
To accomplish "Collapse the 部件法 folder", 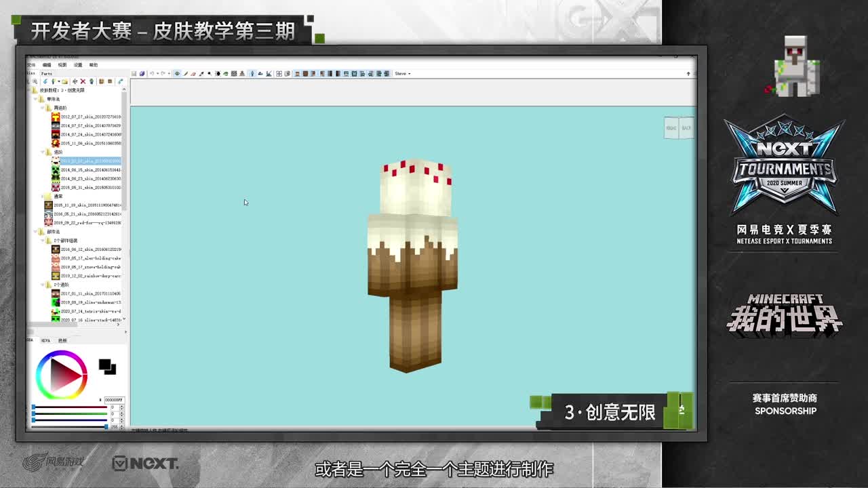I will tap(36, 232).
